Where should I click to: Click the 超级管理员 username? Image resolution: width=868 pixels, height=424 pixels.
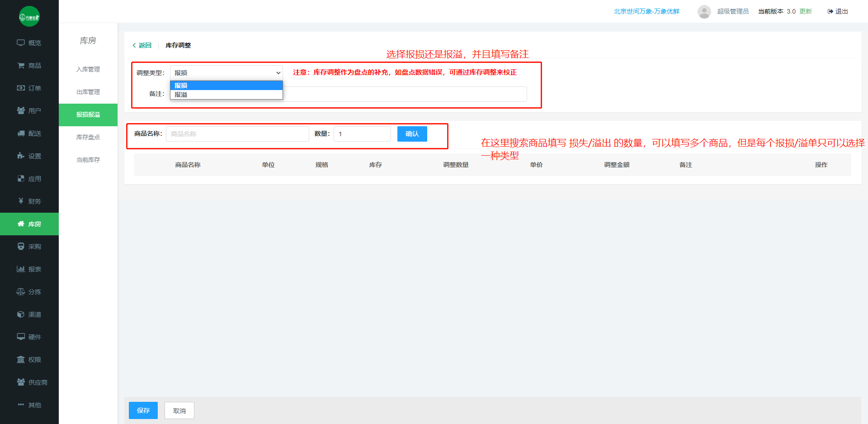click(x=733, y=11)
